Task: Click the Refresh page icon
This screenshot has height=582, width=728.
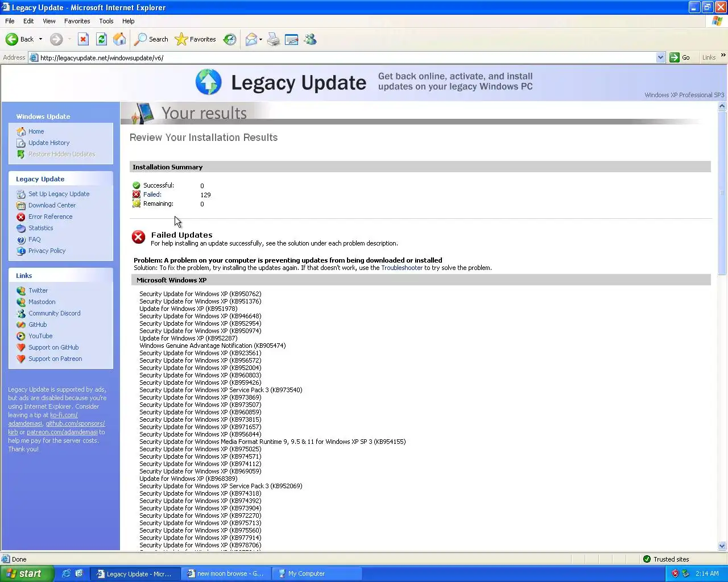Action: pyautogui.click(x=101, y=39)
